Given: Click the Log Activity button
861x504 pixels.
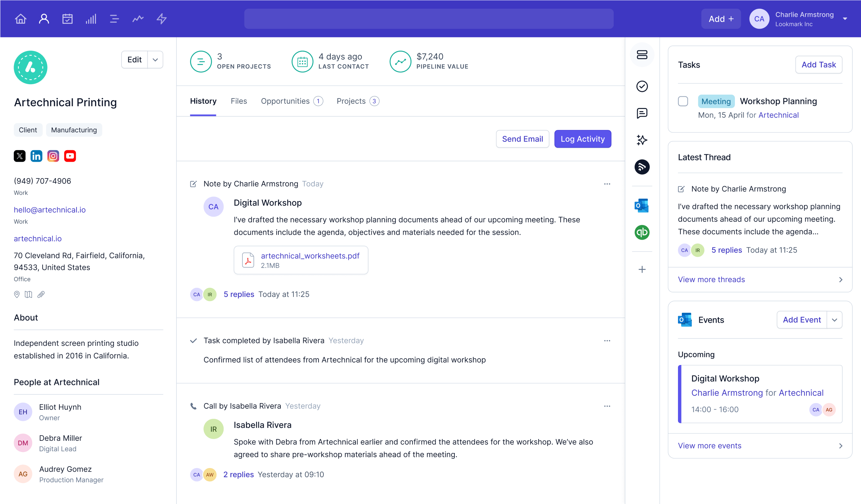Looking at the screenshot, I should point(583,139).
